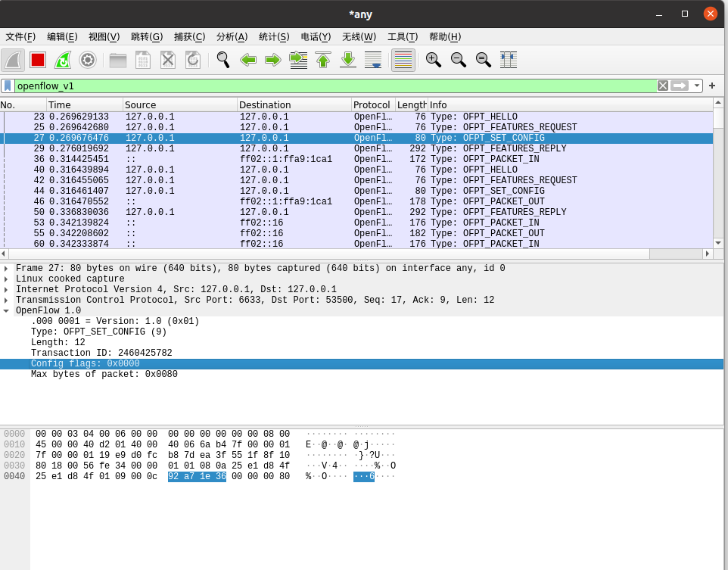Clear the display filter X button

point(662,86)
